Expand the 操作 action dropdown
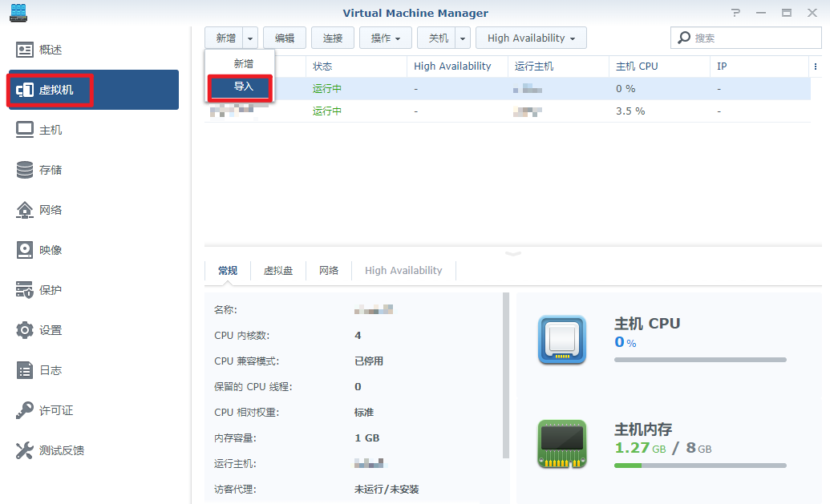The image size is (830, 504). (x=386, y=38)
